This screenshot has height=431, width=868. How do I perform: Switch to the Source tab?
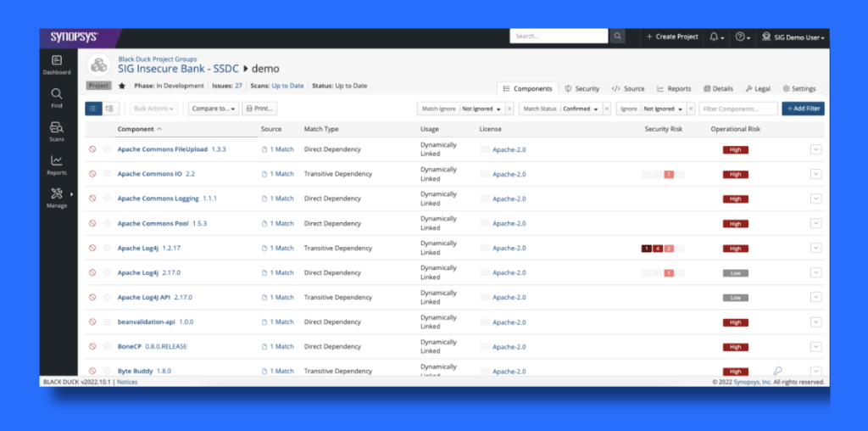point(628,88)
